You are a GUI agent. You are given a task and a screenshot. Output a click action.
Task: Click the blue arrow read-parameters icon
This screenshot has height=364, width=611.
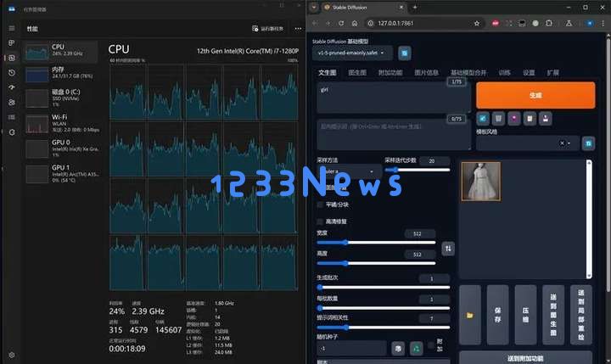(x=483, y=118)
